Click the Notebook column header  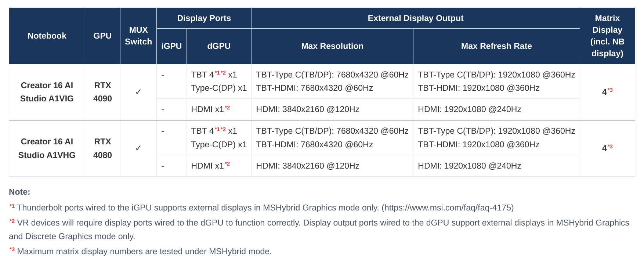(47, 36)
